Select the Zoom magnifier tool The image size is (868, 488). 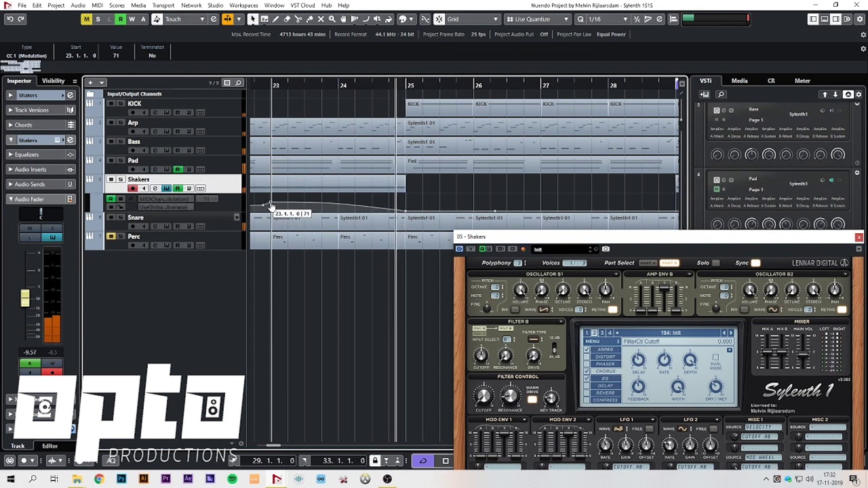[332, 19]
